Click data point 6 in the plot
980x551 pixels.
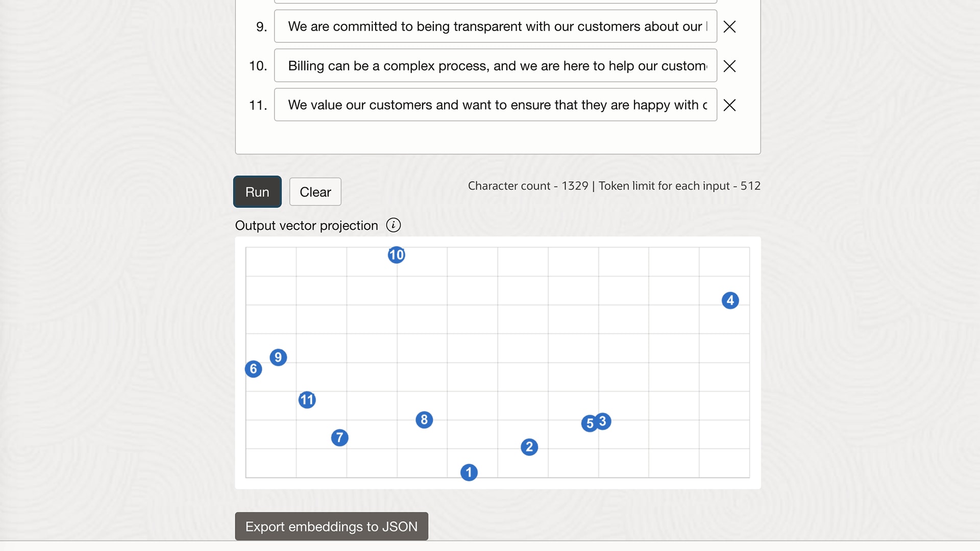(x=253, y=369)
